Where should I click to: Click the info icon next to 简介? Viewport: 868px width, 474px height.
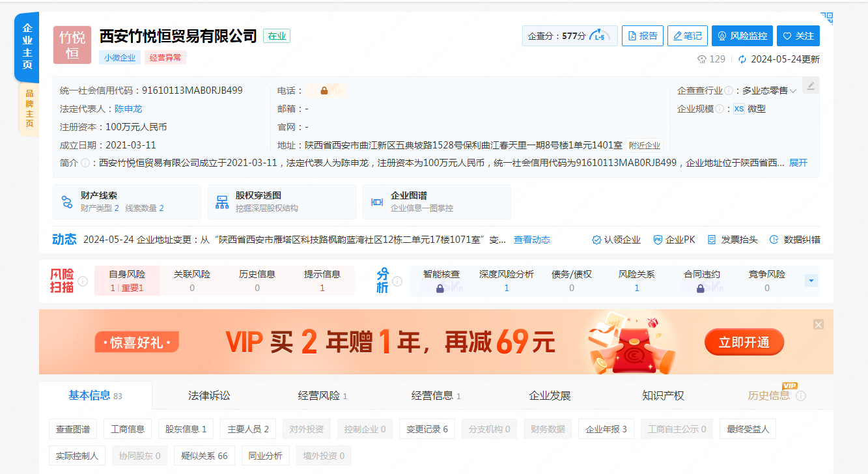[x=85, y=163]
